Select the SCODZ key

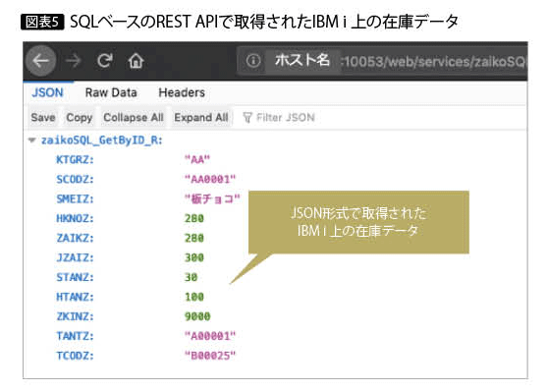point(75,180)
